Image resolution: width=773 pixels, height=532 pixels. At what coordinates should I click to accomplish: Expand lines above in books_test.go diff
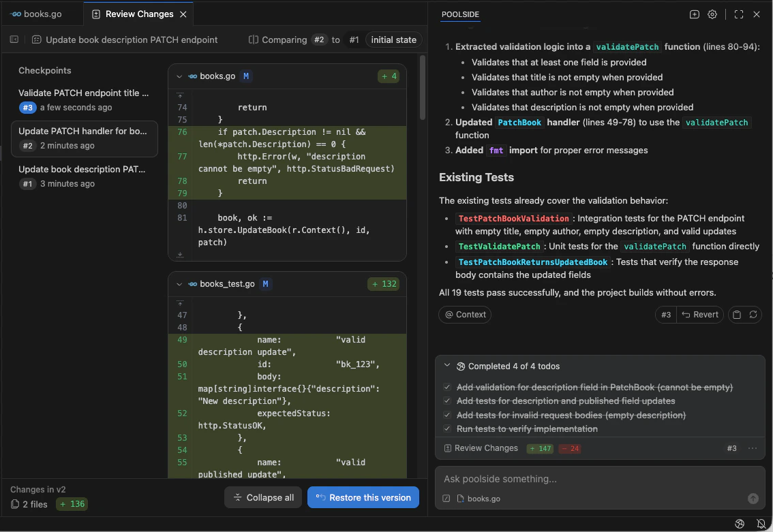[x=180, y=303]
